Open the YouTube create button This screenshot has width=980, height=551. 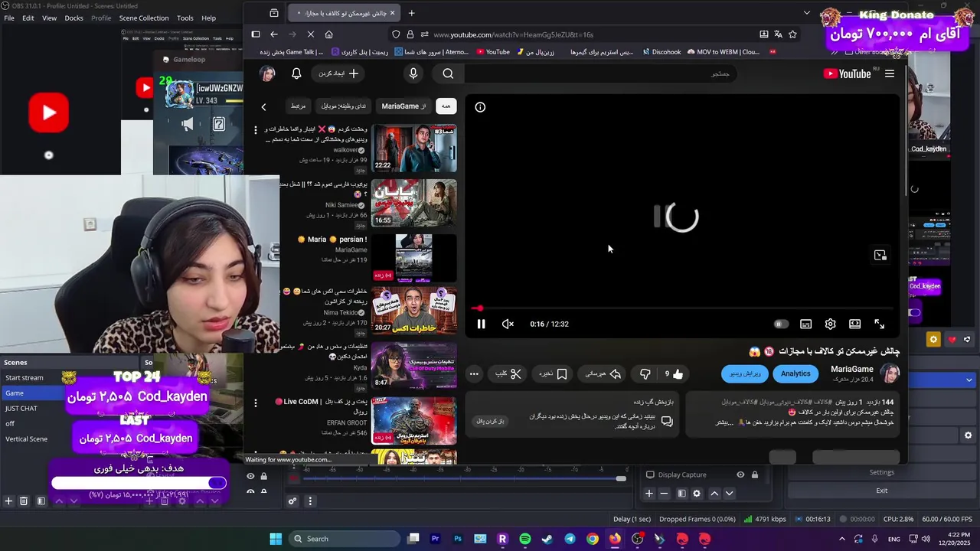pyautogui.click(x=338, y=73)
